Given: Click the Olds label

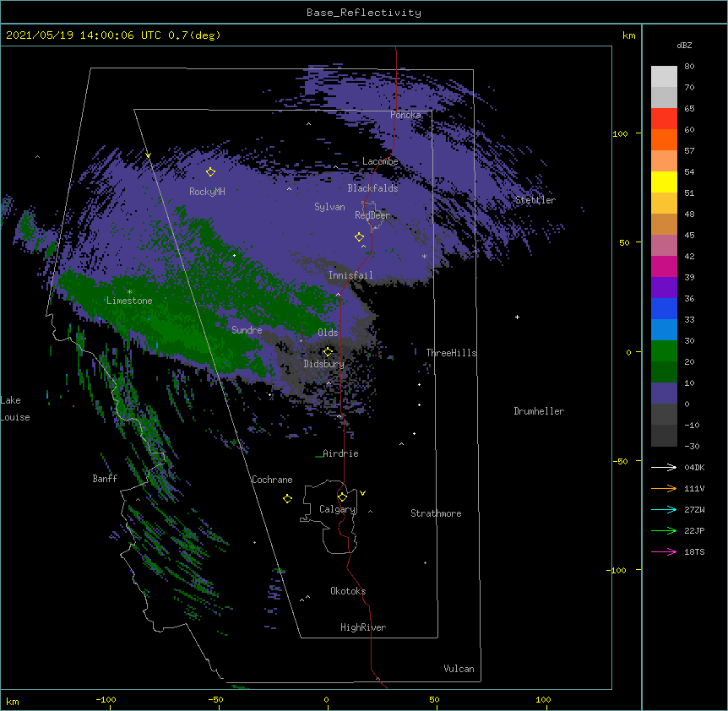Looking at the screenshot, I should click(x=328, y=333).
